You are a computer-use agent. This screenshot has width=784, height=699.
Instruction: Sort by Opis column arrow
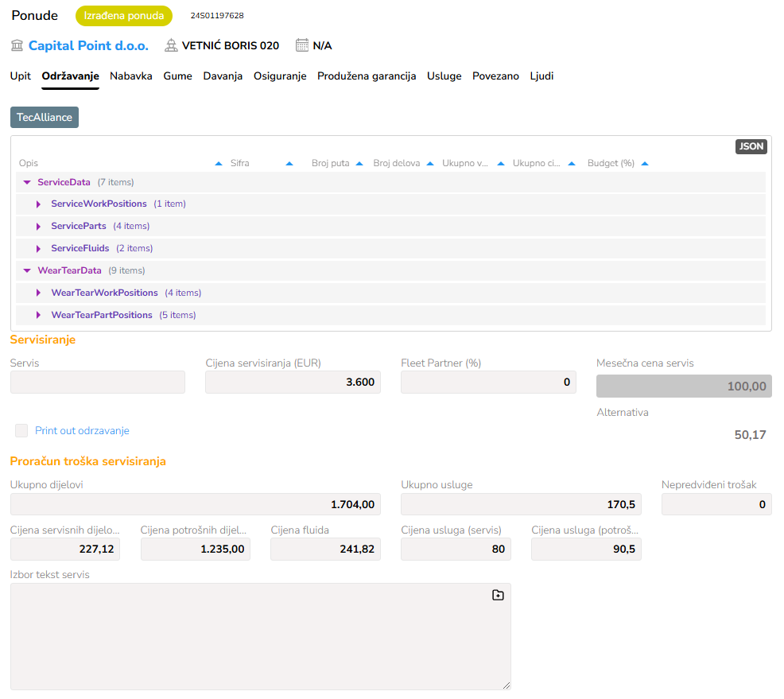click(x=219, y=164)
